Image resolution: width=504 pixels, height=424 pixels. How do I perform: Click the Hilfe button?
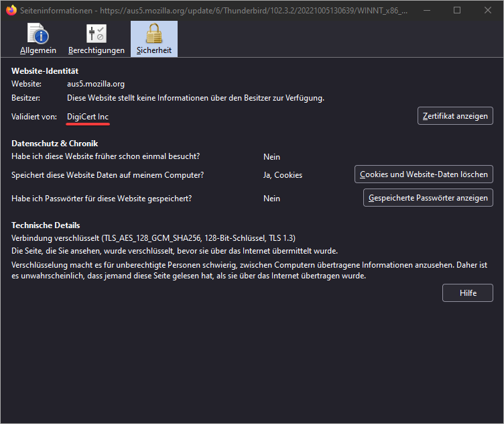[x=467, y=293]
